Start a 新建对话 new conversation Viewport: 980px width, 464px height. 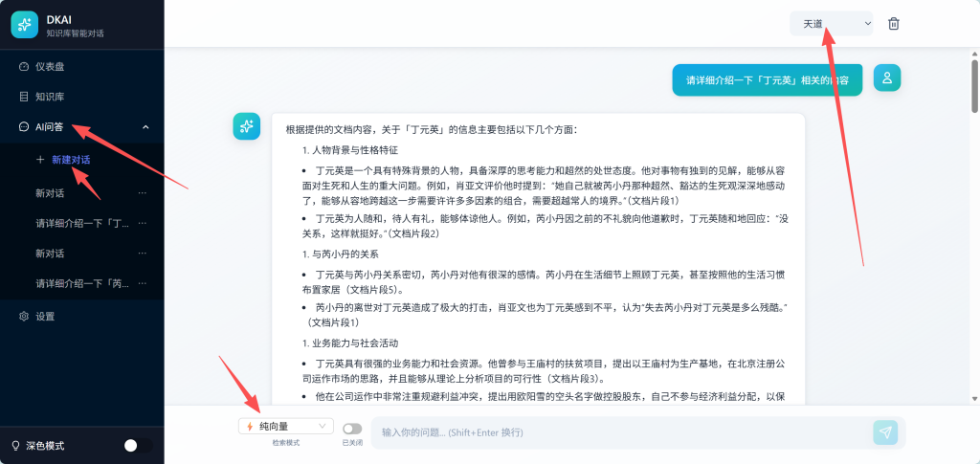[x=71, y=160]
